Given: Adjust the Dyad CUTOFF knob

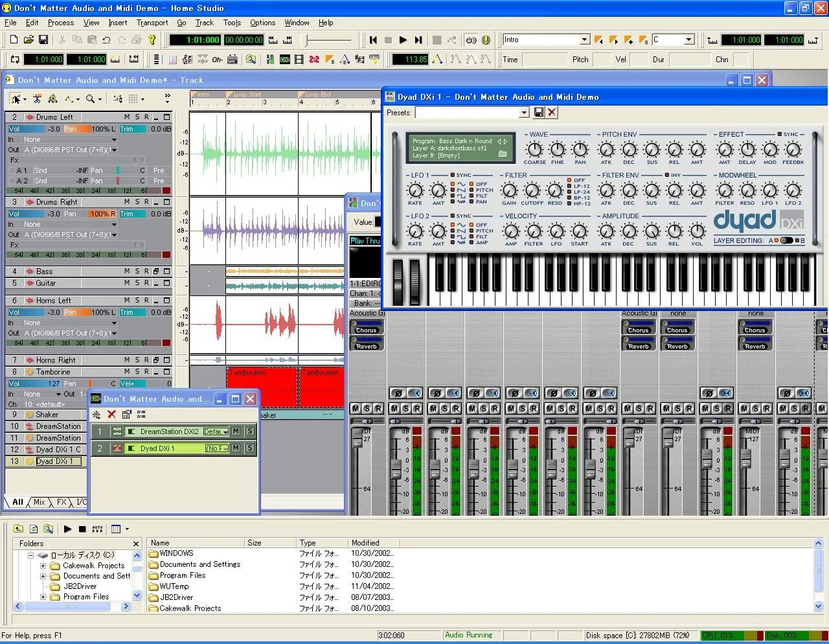Looking at the screenshot, I should tap(532, 191).
